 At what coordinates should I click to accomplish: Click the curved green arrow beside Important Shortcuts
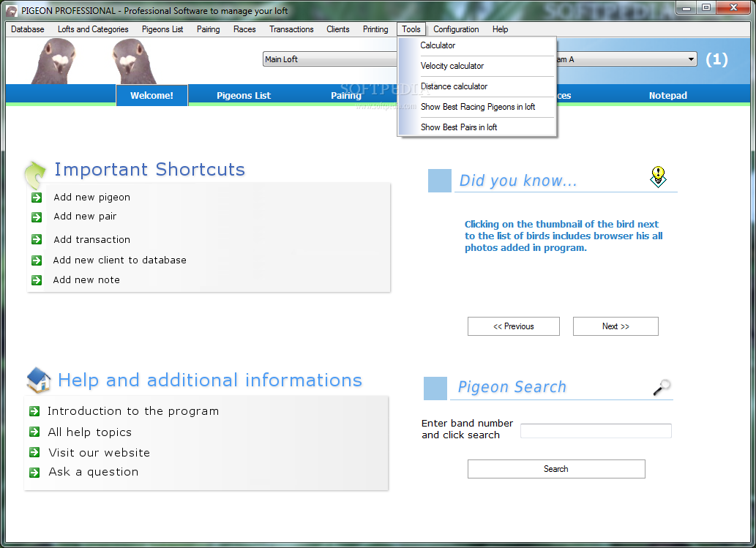tap(34, 174)
